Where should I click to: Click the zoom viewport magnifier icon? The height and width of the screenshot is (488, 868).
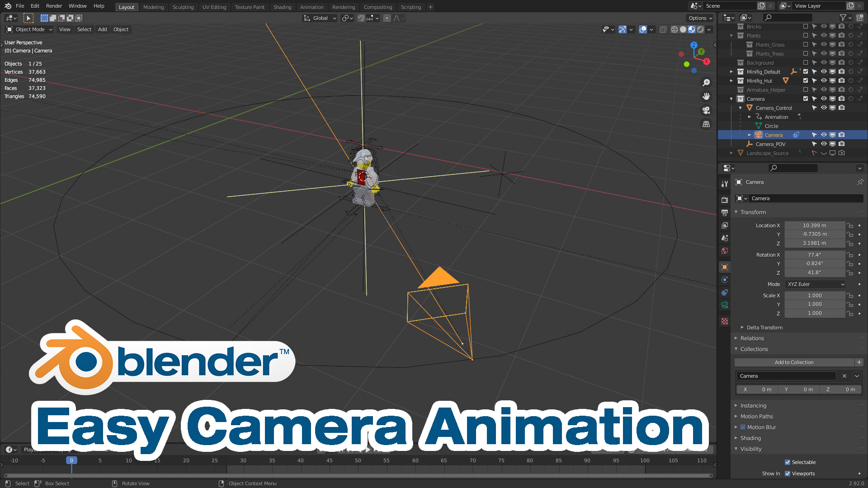click(706, 83)
